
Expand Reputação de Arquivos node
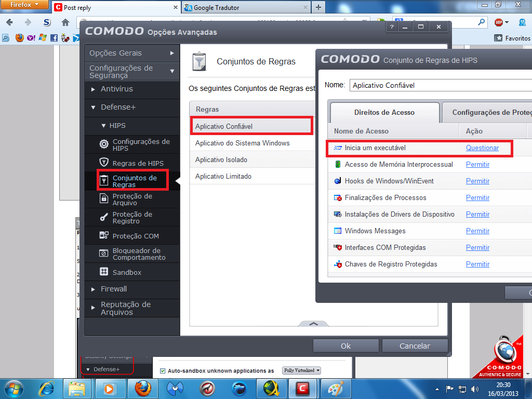pos(93,308)
